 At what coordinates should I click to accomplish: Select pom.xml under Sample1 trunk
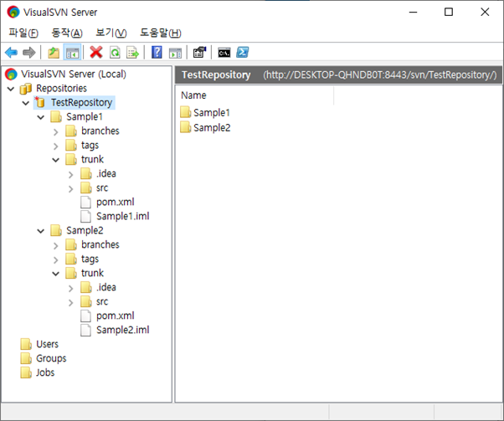(x=115, y=203)
